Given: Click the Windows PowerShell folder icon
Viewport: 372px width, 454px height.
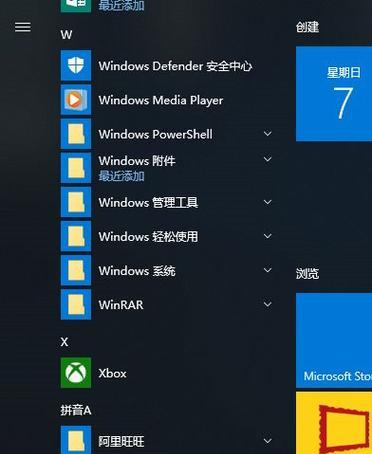Looking at the screenshot, I should [x=76, y=134].
